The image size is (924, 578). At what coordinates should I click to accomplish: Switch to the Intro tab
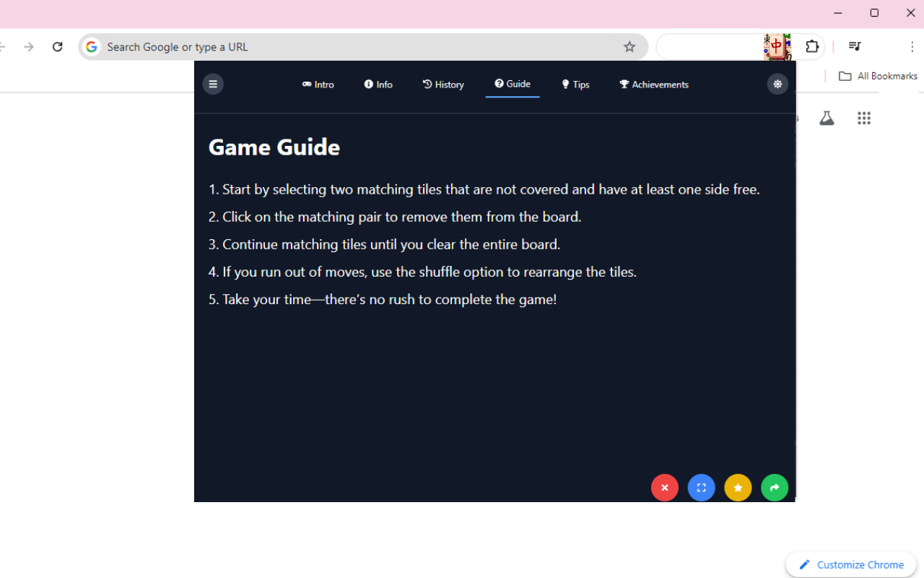coord(318,85)
